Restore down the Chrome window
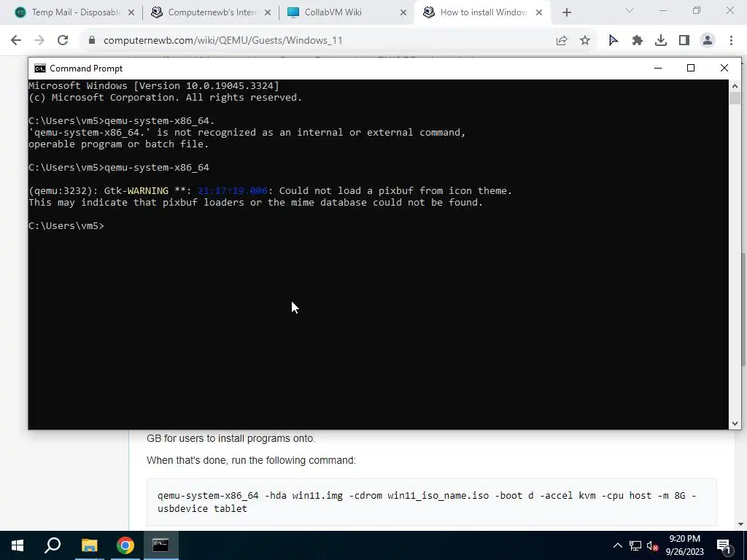 (697, 10)
